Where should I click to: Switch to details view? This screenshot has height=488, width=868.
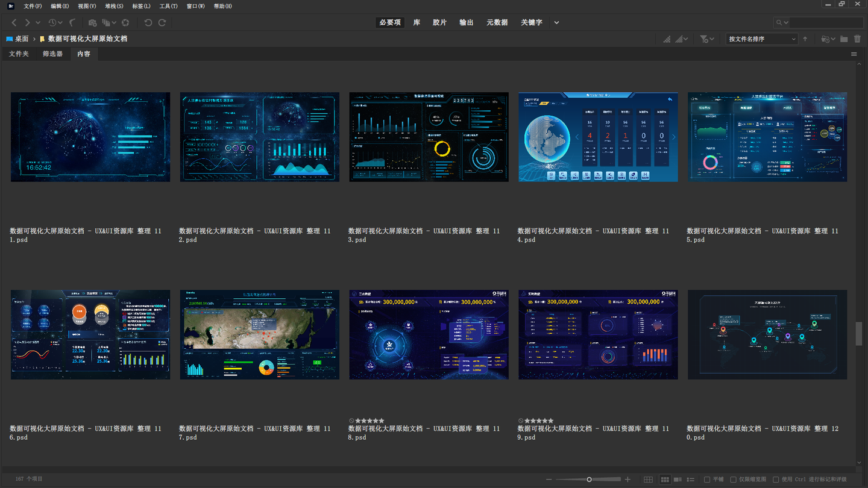point(678,480)
